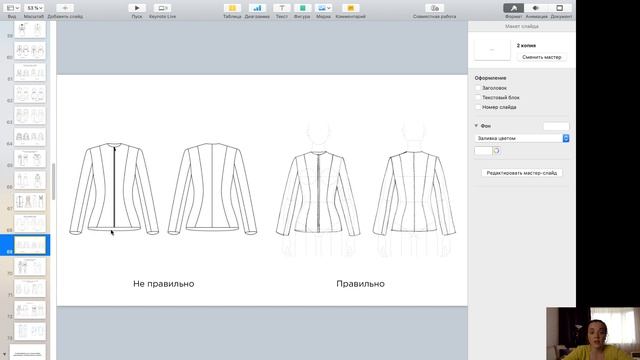
Task: Click Редактировать мастер-слайд button
Action: 522,173
